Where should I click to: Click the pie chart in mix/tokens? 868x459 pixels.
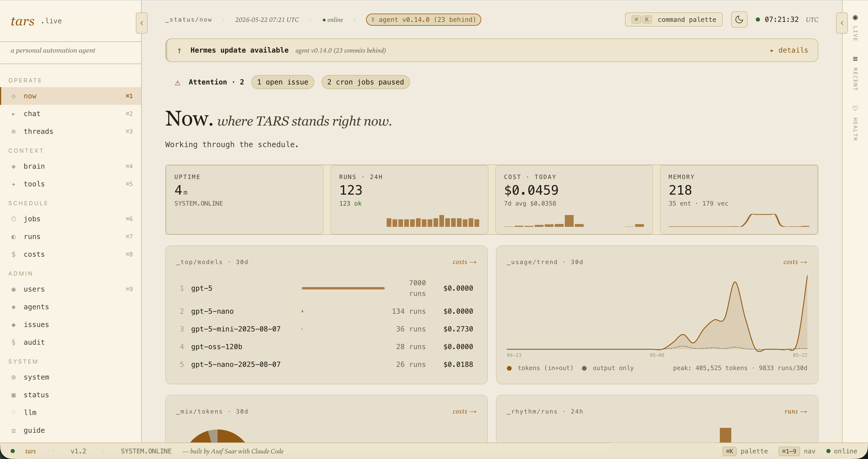[217, 436]
